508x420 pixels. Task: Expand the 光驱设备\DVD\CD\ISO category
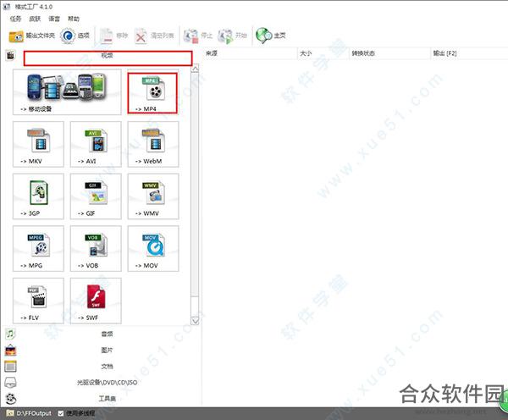(x=107, y=383)
